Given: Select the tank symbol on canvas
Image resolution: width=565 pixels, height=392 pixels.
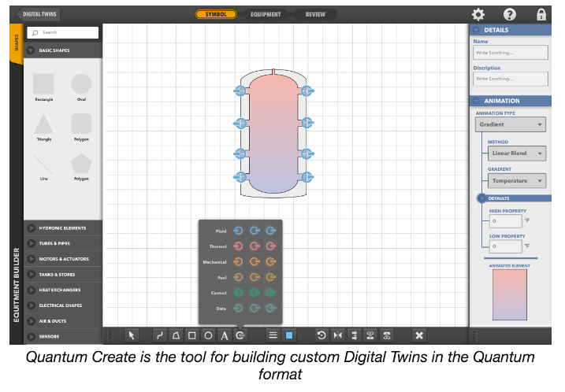Looking at the screenshot, I should click(x=273, y=133).
